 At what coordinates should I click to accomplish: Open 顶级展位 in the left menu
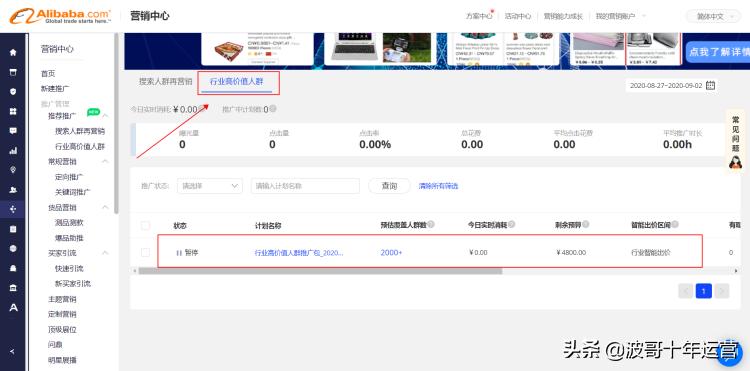coord(62,329)
